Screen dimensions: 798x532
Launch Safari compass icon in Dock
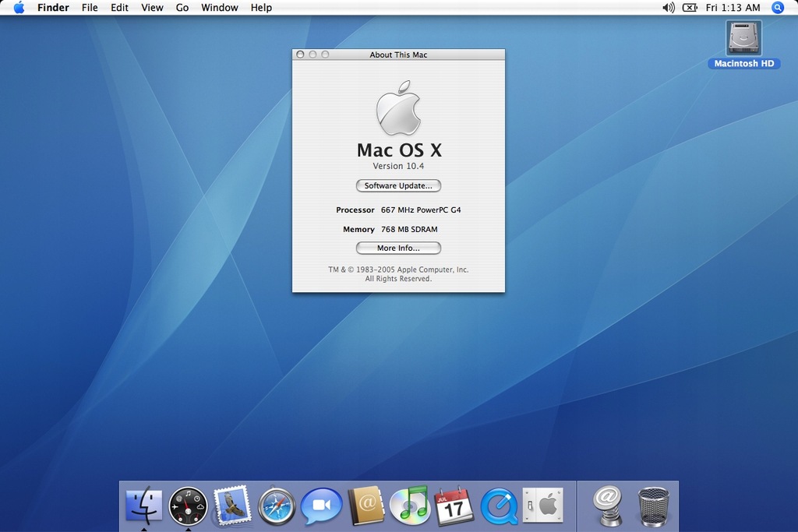(x=277, y=506)
